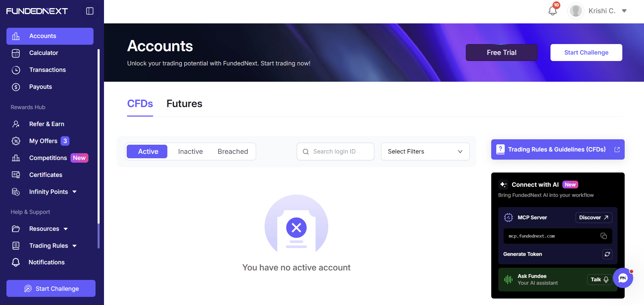644x305 pixels.
Task: Expand the Resources submenu
Action: pyautogui.click(x=66, y=229)
